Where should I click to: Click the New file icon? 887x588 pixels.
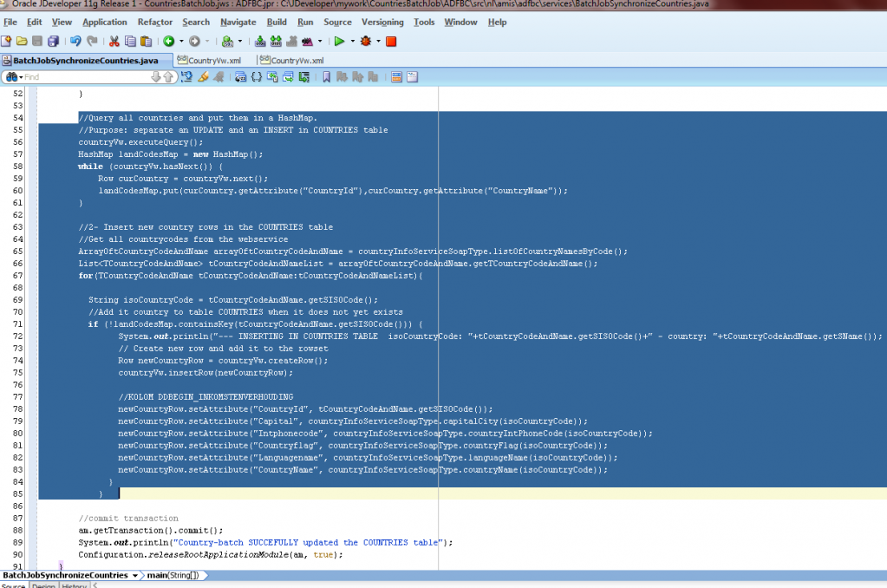[x=7, y=41]
